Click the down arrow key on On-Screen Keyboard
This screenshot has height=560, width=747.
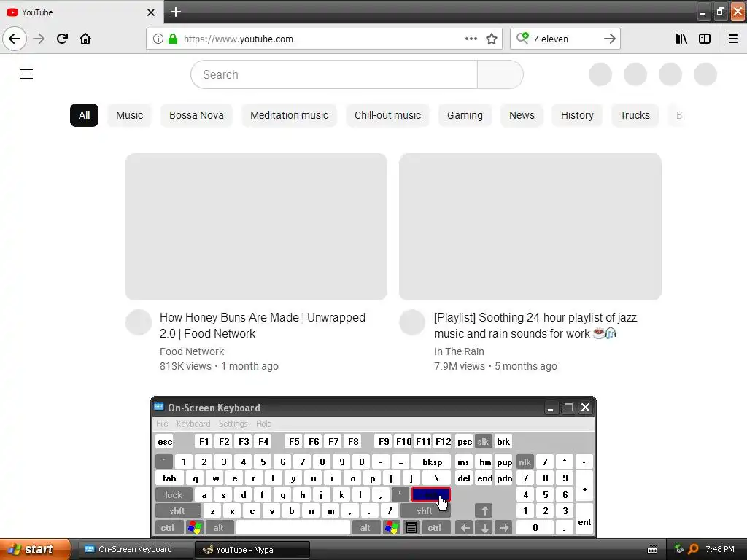click(x=484, y=528)
